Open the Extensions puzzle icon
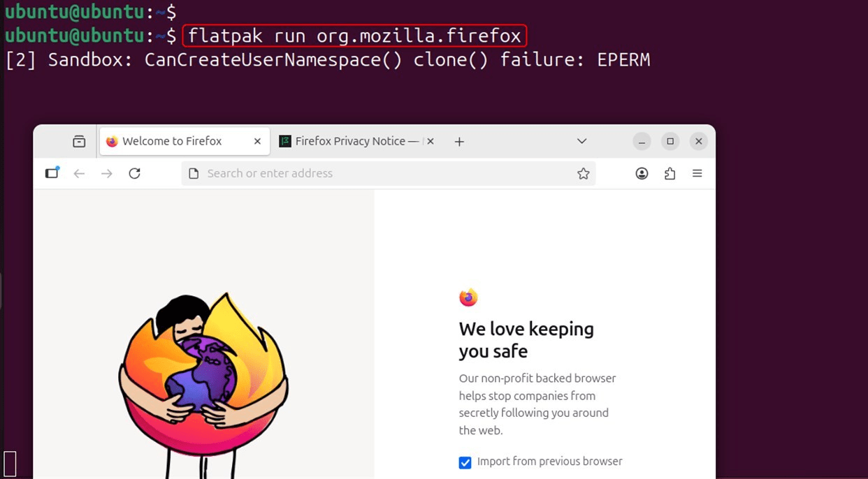The width and height of the screenshot is (868, 479). [670, 173]
